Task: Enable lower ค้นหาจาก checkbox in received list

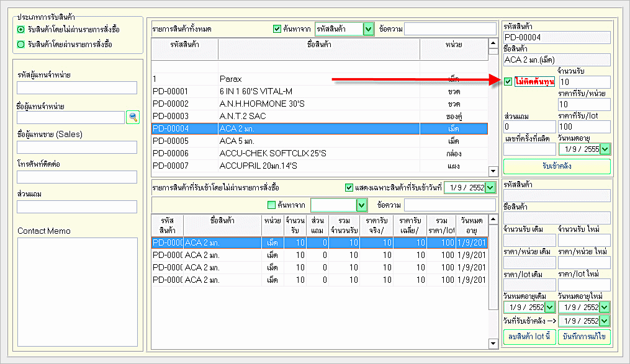Action: coord(271,205)
